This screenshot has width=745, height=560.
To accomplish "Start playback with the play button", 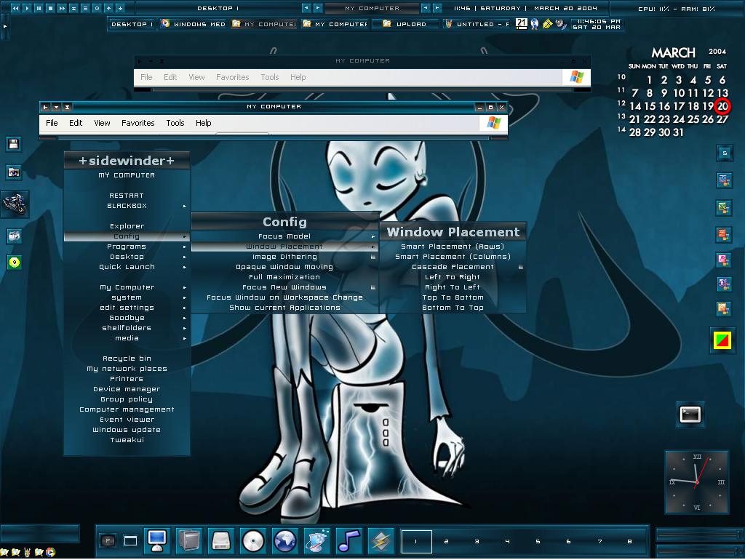I will [27, 8].
